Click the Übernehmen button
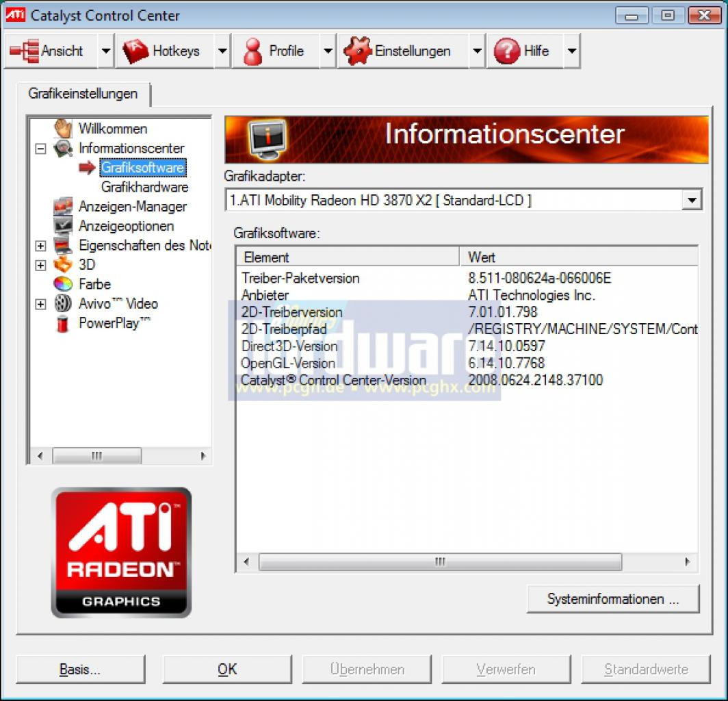The width and height of the screenshot is (728, 701). tap(367, 669)
